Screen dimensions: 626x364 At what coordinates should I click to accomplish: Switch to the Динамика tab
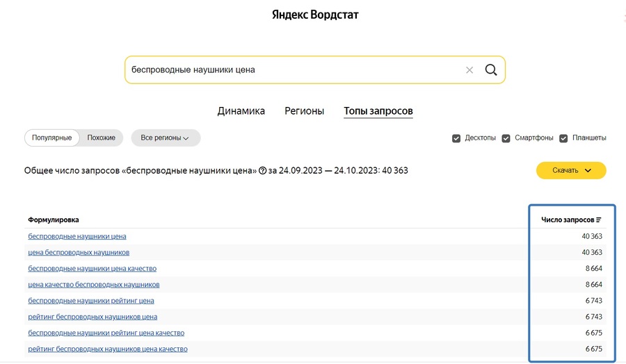click(241, 111)
